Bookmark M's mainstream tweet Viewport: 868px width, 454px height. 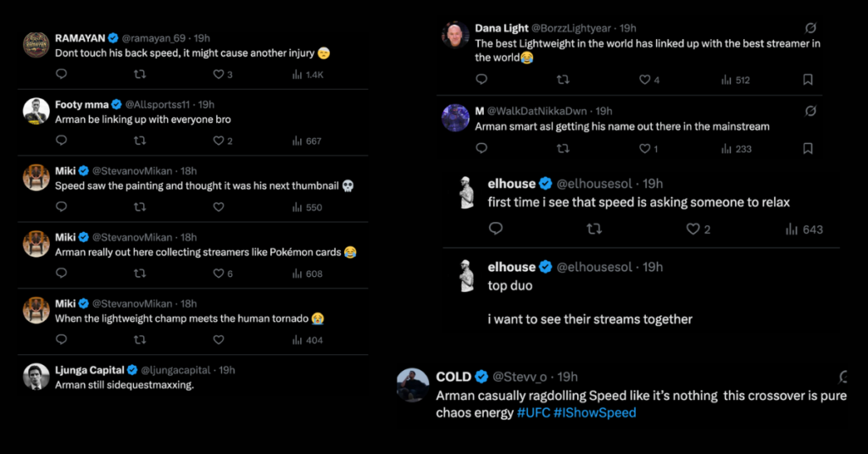click(x=808, y=148)
